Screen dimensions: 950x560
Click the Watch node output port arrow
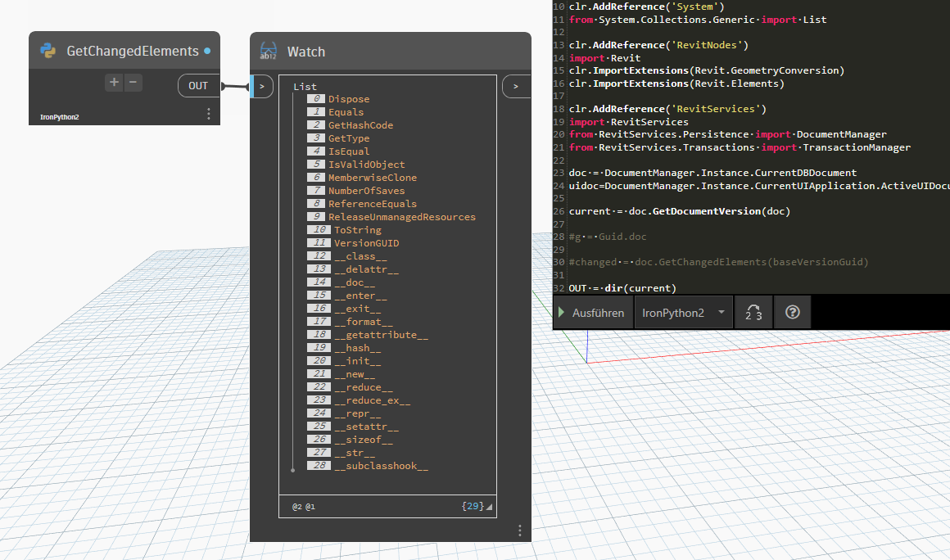[x=516, y=85]
